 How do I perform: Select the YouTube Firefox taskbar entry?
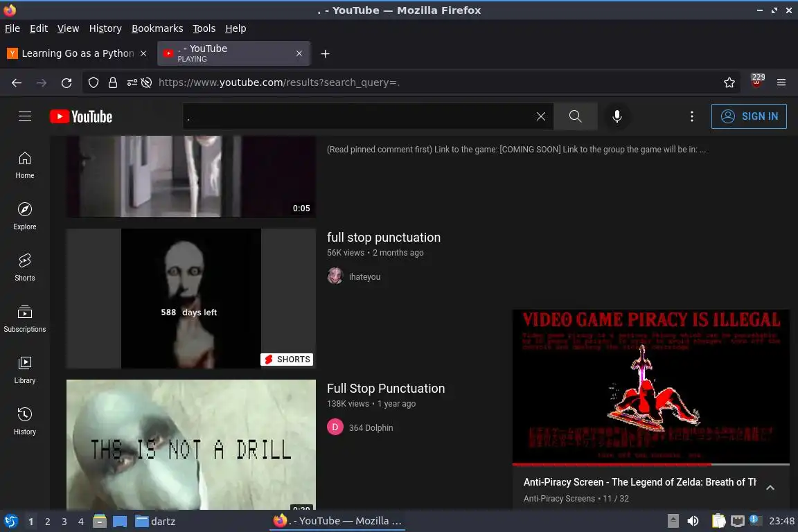337,521
